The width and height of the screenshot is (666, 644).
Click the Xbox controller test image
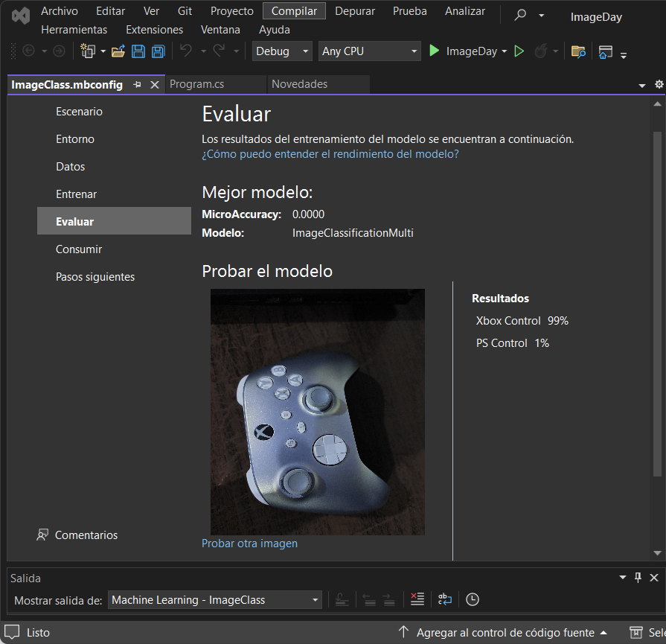318,412
